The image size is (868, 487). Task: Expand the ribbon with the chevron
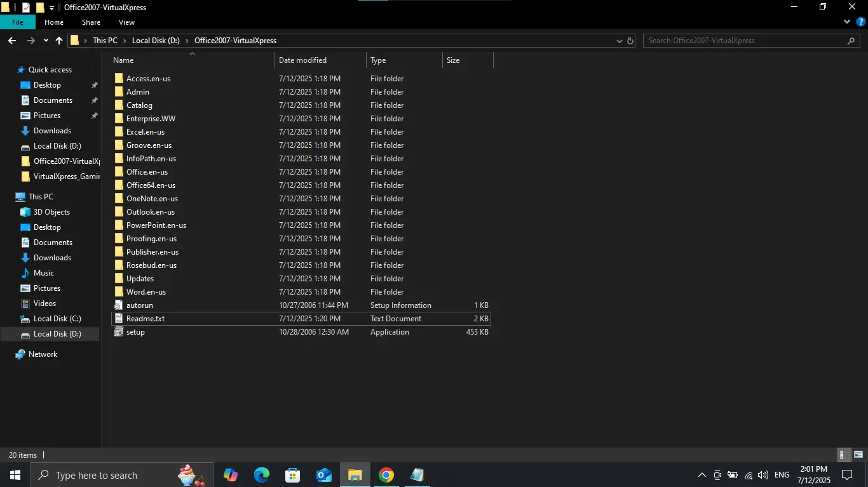coord(846,22)
